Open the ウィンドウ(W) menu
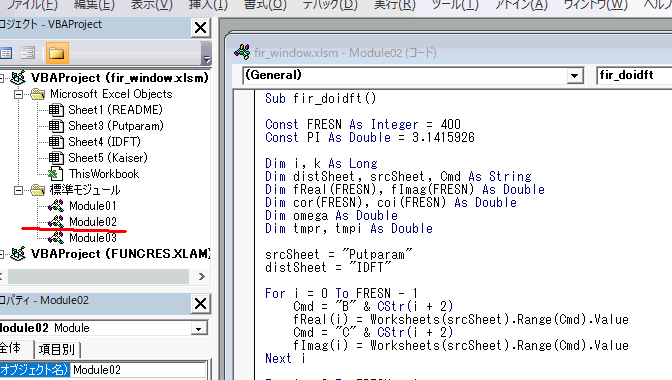 coord(595,5)
